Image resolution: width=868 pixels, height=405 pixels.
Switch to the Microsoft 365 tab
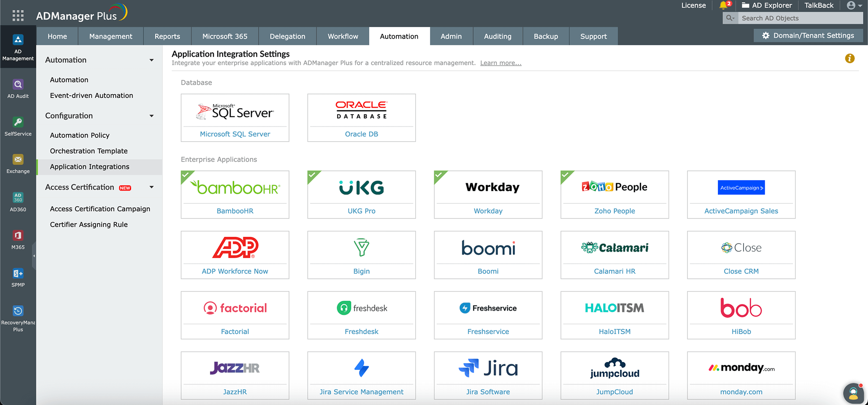[x=225, y=36]
